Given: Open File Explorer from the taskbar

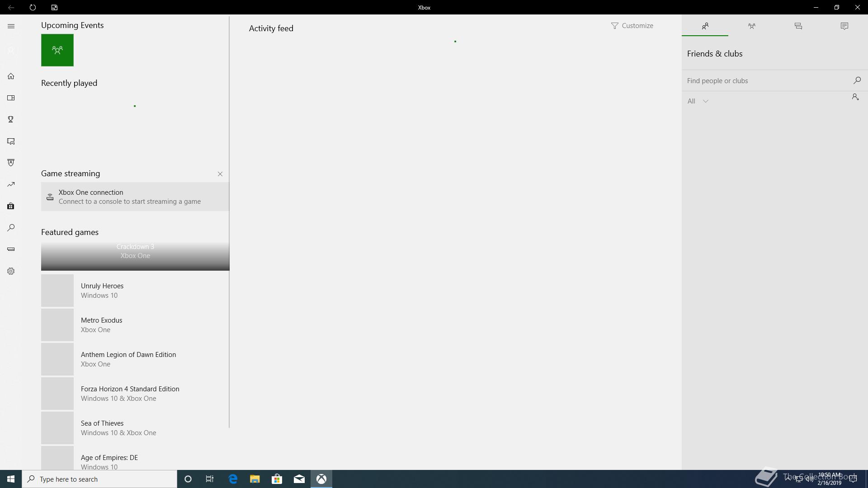Looking at the screenshot, I should (255, 479).
